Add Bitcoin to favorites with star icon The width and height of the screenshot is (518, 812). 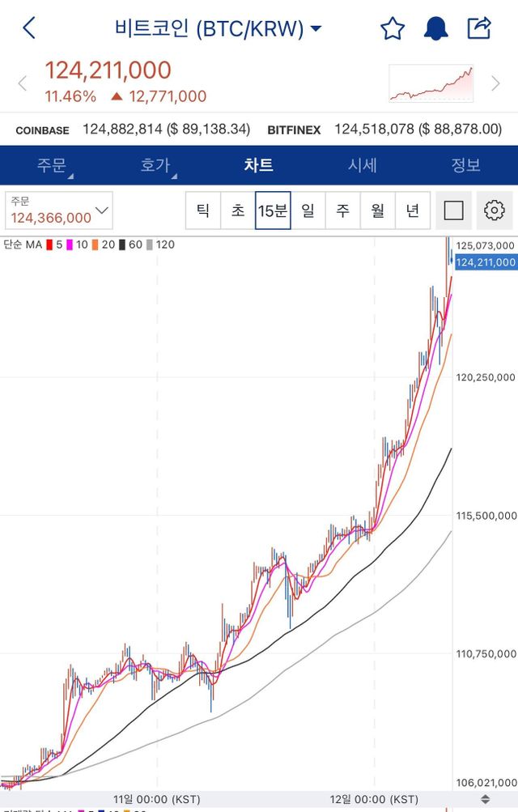(393, 28)
